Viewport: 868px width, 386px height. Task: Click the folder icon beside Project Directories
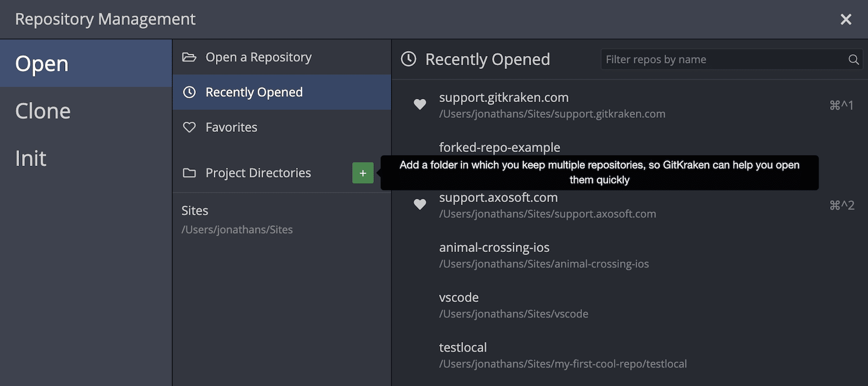point(189,173)
